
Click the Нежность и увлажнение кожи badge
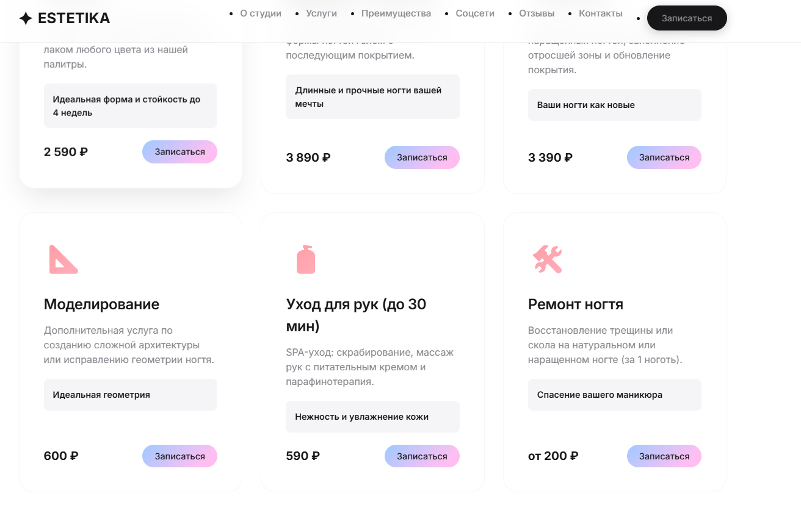click(372, 417)
